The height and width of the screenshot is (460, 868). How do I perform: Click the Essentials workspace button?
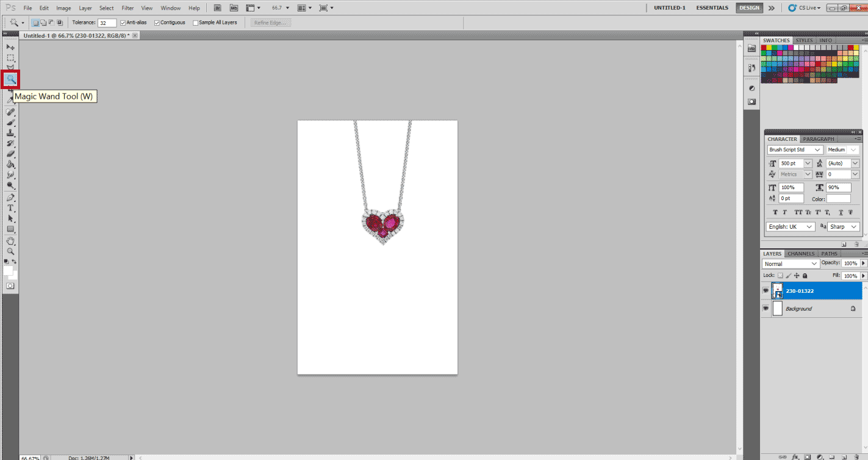(712, 8)
